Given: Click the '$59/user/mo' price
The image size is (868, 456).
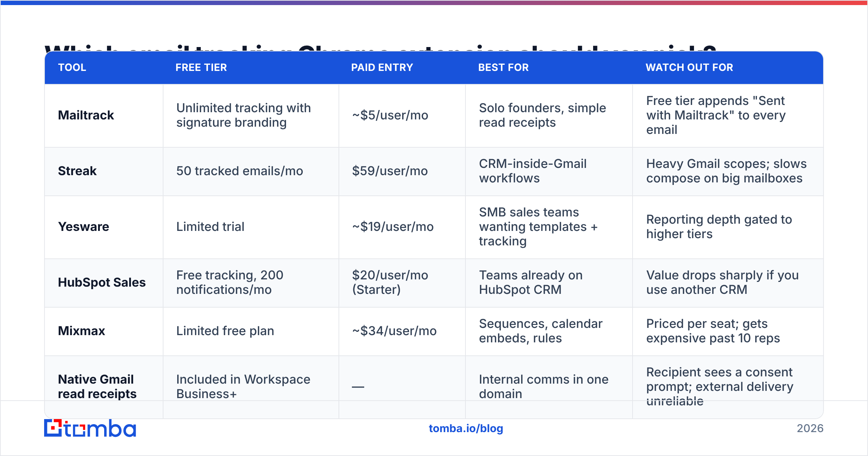Looking at the screenshot, I should tap(390, 171).
